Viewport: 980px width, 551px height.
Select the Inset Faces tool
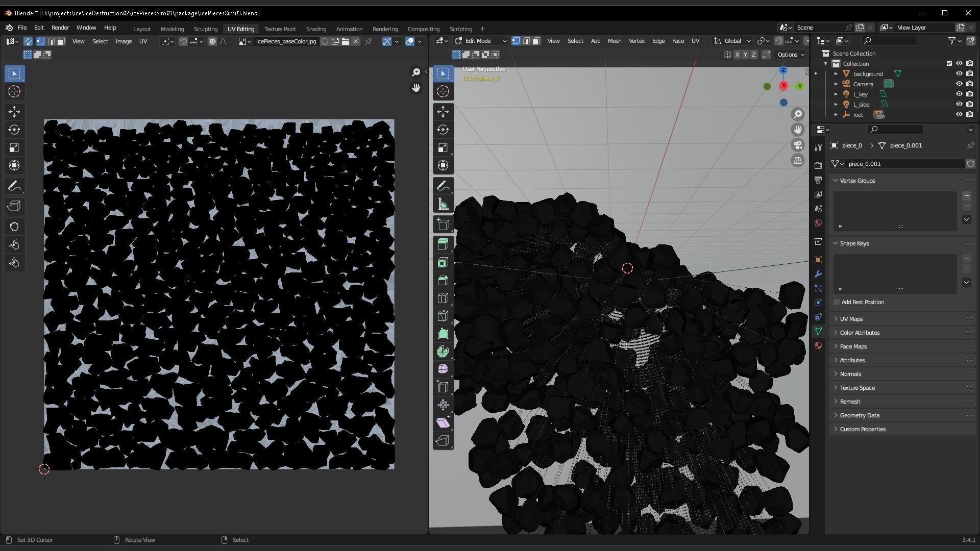(443, 262)
